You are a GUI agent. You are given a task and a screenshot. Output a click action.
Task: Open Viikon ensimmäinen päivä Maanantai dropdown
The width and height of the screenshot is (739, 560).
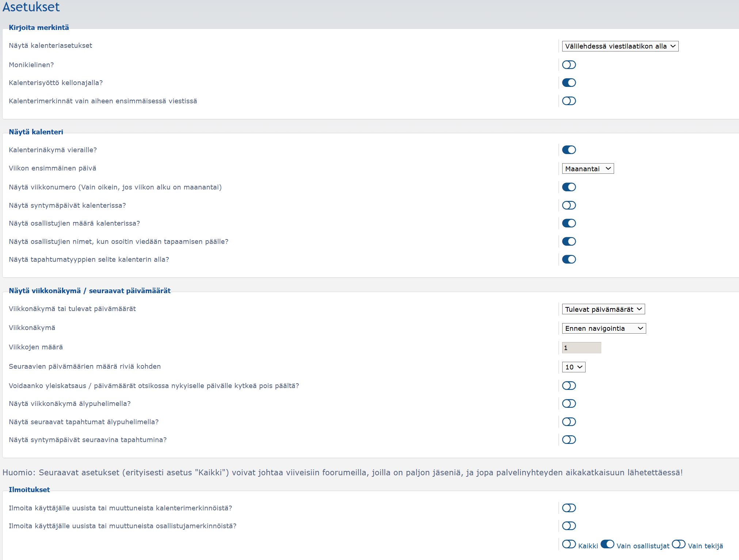(x=587, y=169)
